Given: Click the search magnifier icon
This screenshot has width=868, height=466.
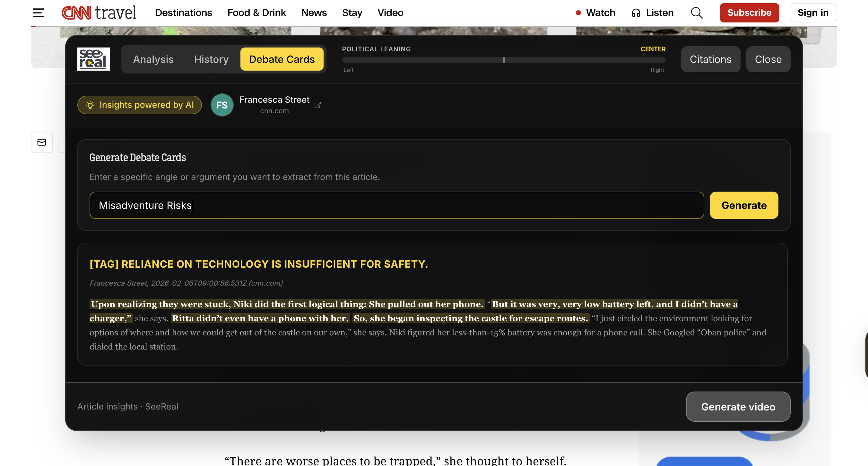Looking at the screenshot, I should point(697,13).
